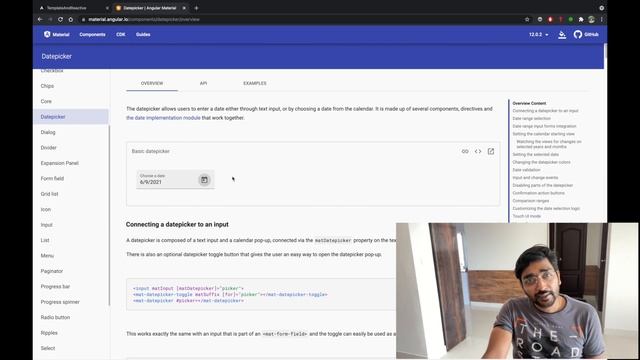640x360 pixels.
Task: Jump to Confirmation action buttons
Action: 539,193
